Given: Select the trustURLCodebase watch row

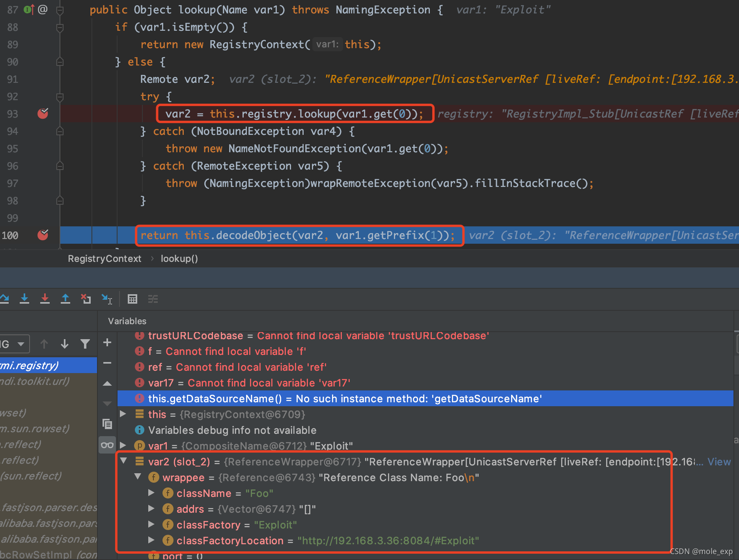Looking at the screenshot, I should coord(425,336).
